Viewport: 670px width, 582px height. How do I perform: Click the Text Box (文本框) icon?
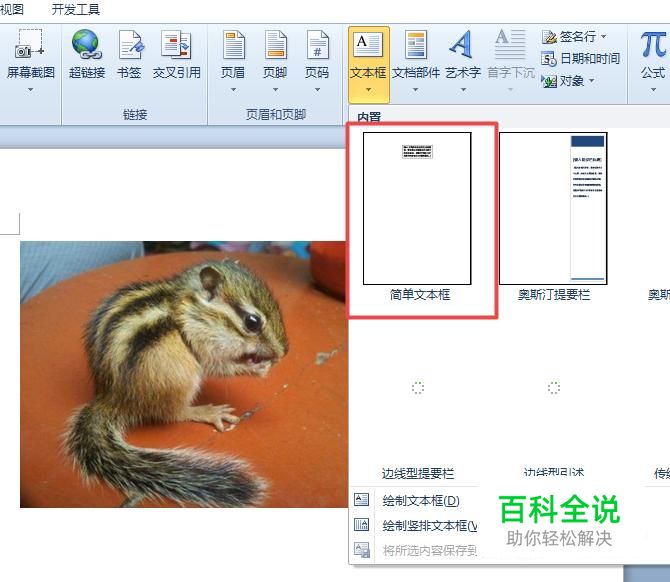pyautogui.click(x=368, y=44)
